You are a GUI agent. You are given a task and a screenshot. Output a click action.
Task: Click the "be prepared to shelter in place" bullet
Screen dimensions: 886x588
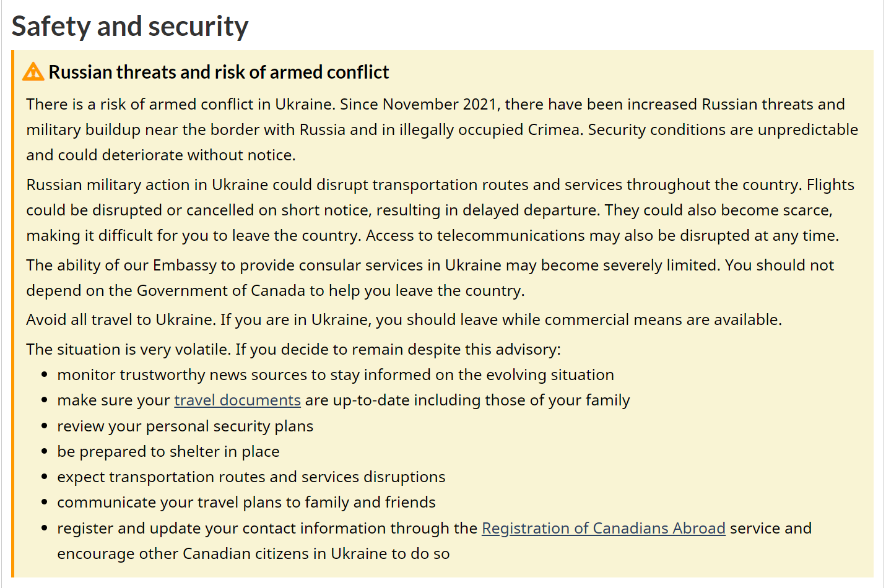(x=168, y=452)
